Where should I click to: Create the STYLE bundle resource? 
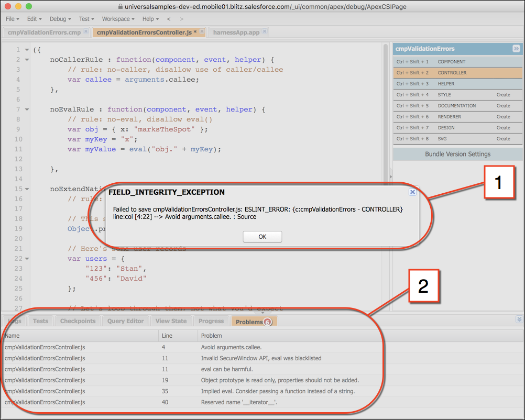[x=503, y=95]
